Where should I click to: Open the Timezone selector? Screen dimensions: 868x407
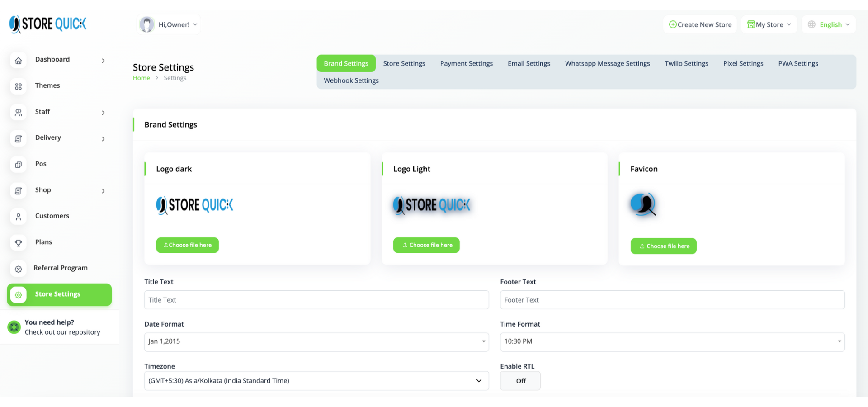(x=316, y=381)
